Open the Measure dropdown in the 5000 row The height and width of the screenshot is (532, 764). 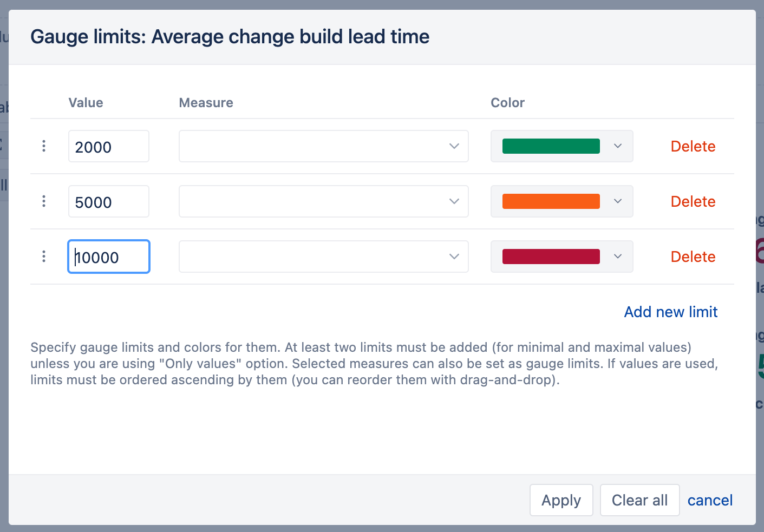coord(323,201)
